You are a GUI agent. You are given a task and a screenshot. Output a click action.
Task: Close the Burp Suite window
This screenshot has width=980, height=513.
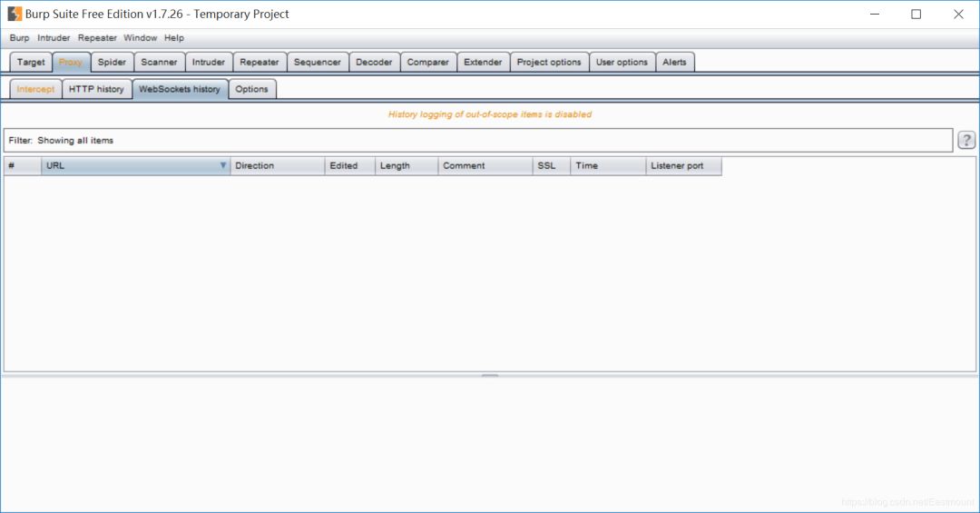[x=958, y=14]
